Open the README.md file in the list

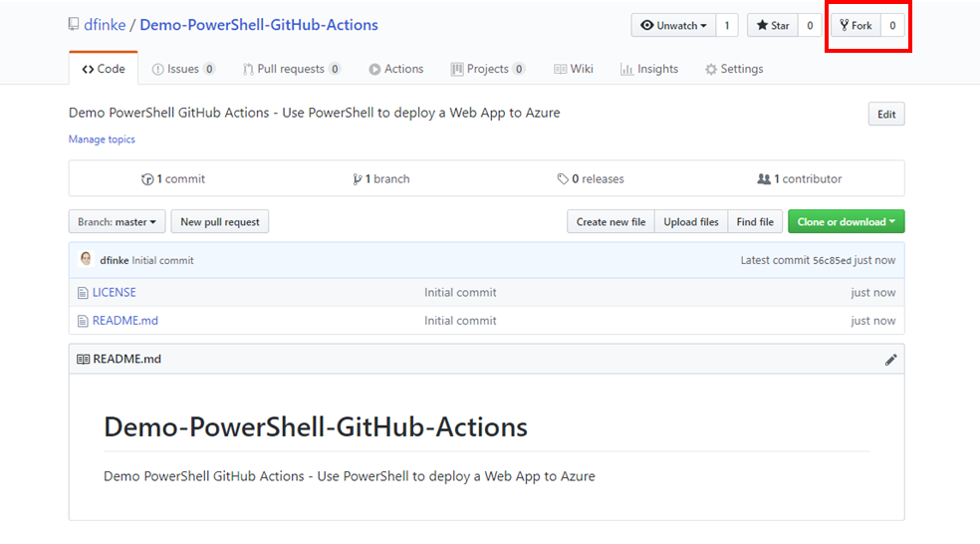pyautogui.click(x=125, y=320)
